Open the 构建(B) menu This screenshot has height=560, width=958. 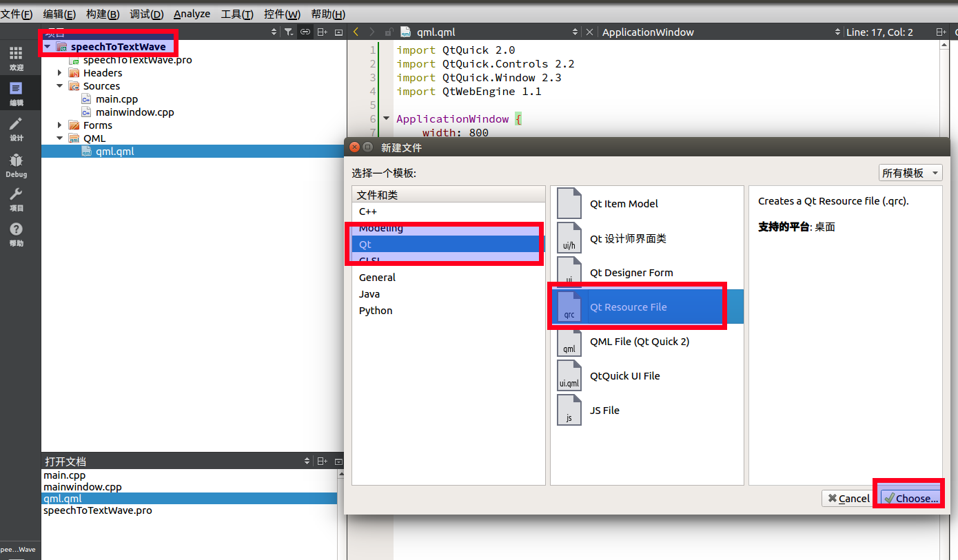[x=102, y=14]
